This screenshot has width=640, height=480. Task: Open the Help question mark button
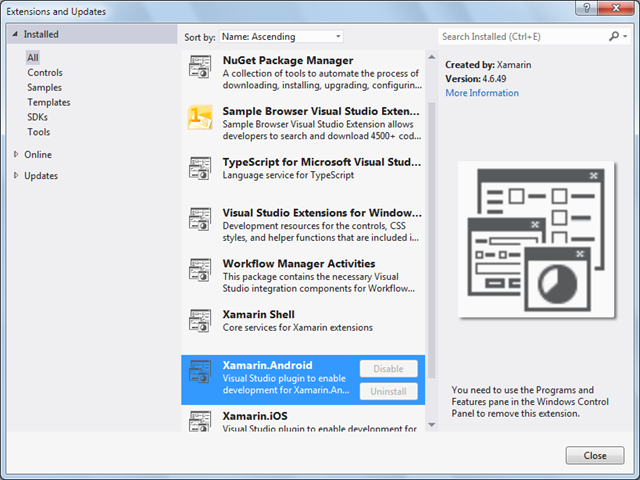tap(587, 8)
